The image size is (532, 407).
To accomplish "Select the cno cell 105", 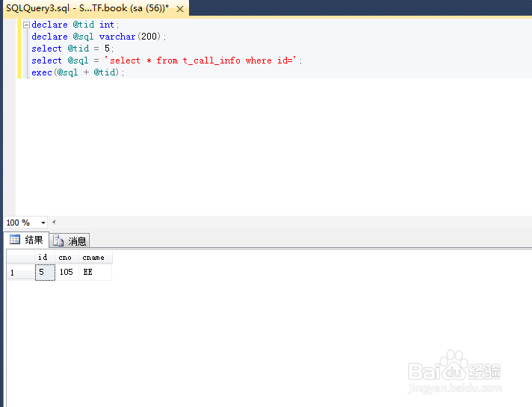I will pos(66,273).
